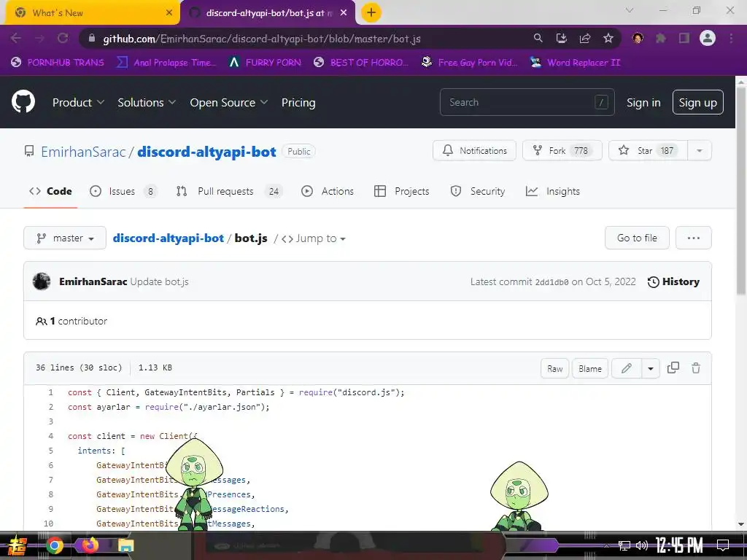Open the Chrome three-dot menu
The height and width of the screenshot is (560, 747).
point(731,38)
